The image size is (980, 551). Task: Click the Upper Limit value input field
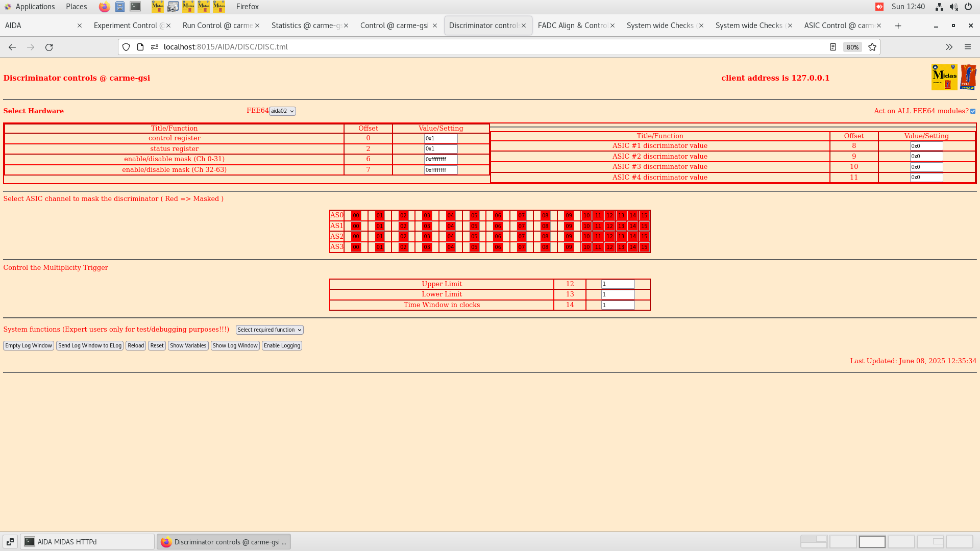point(618,284)
